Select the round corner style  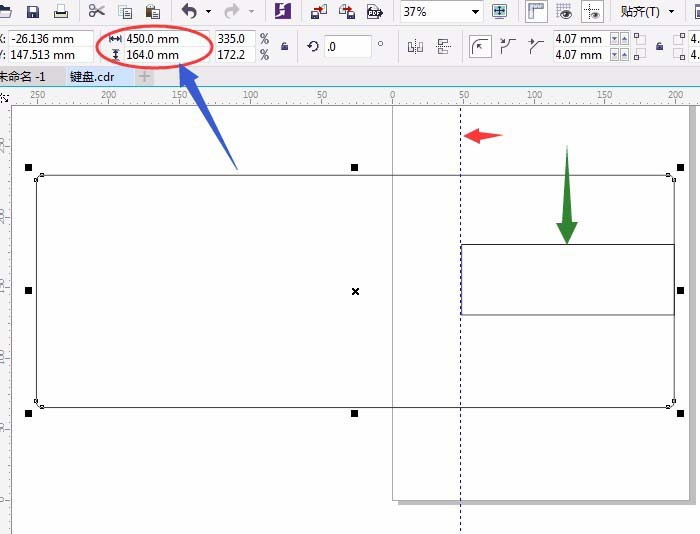click(480, 46)
